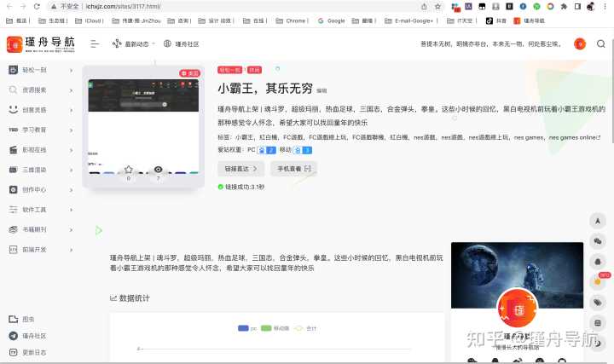Click the floating back-to-top arrow button

pos(598,221)
